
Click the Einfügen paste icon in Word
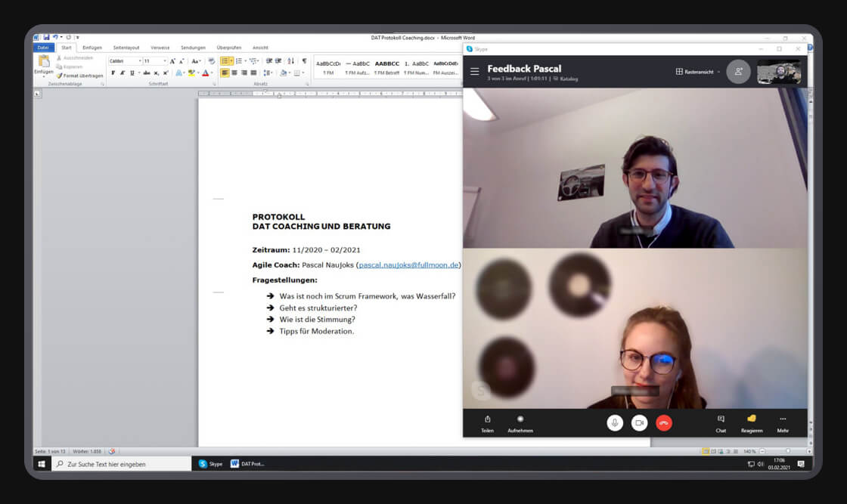pyautogui.click(x=44, y=62)
